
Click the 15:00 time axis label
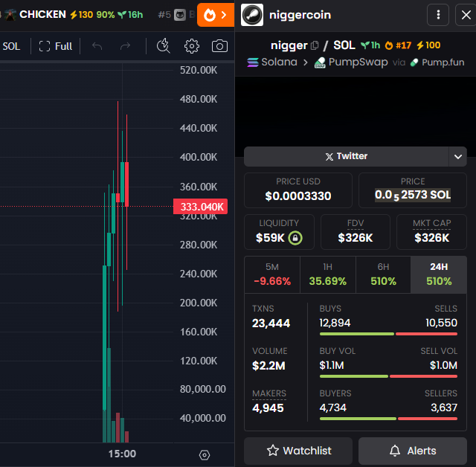coord(122,454)
